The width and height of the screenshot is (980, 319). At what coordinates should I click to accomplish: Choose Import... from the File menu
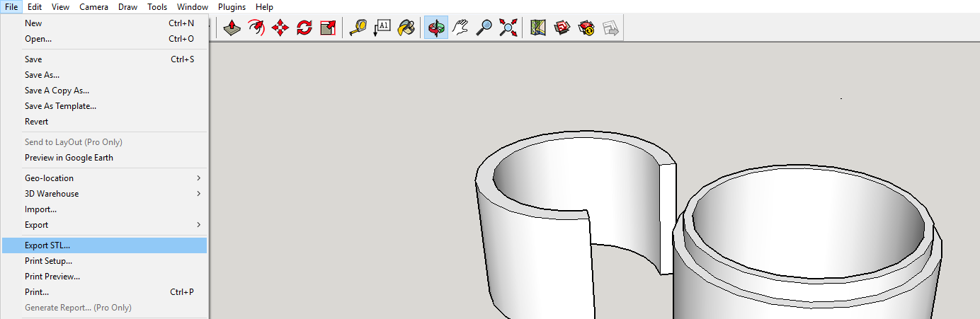(x=105, y=209)
